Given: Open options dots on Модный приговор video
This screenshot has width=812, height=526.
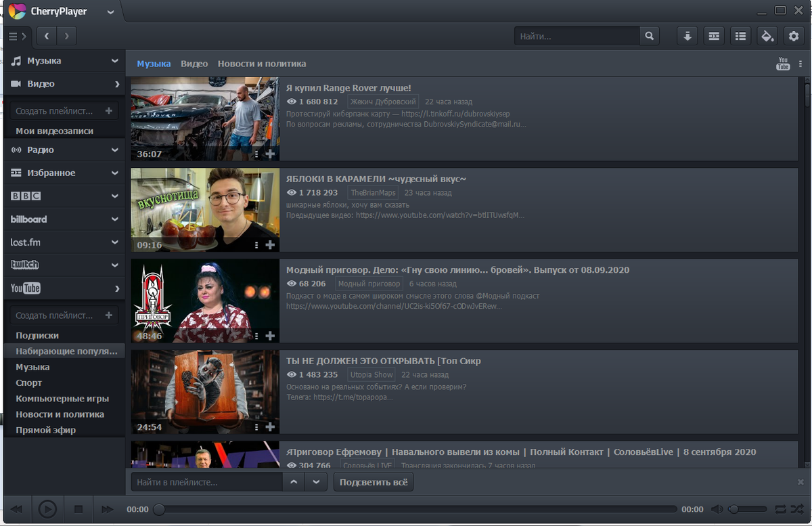Looking at the screenshot, I should coord(256,336).
